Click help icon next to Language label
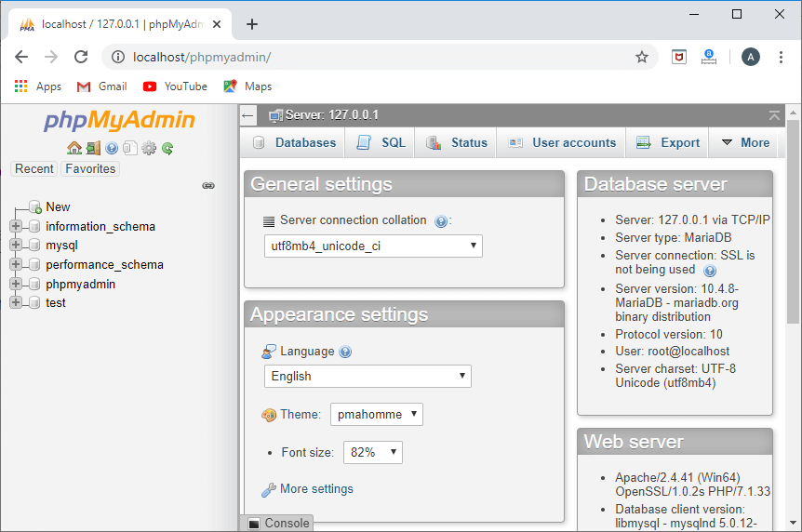 (345, 352)
